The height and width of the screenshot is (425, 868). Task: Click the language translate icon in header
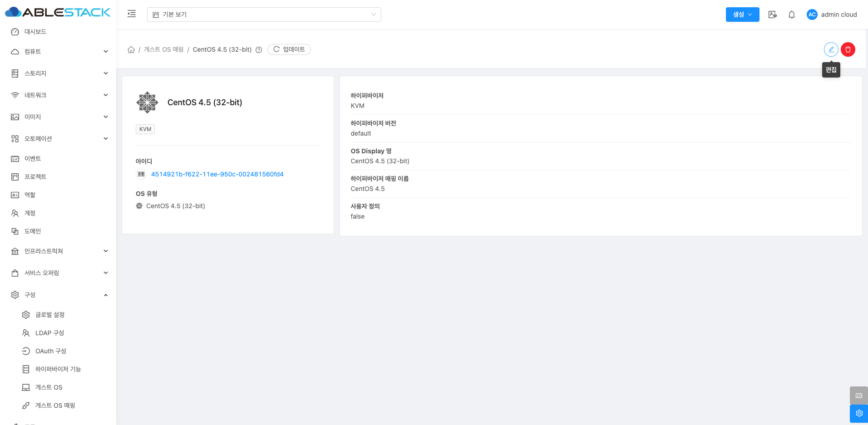click(x=772, y=15)
